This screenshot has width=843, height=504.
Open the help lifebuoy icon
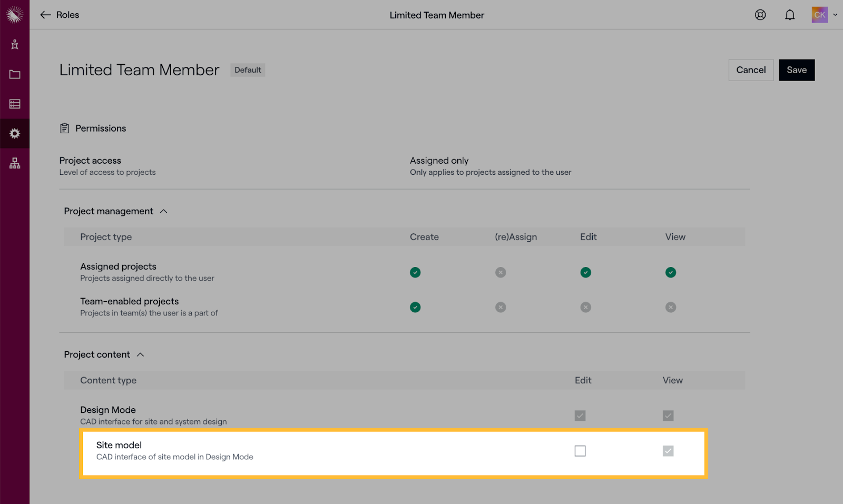tap(760, 15)
